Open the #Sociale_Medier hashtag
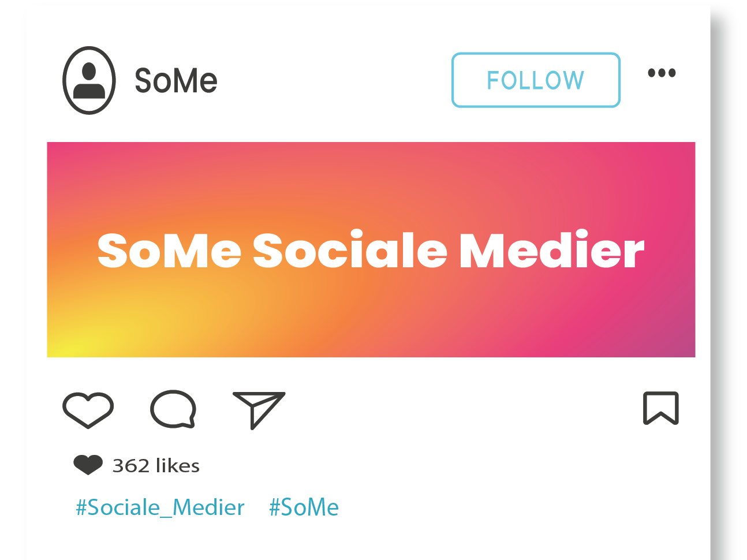The image size is (747, 560). 160,507
